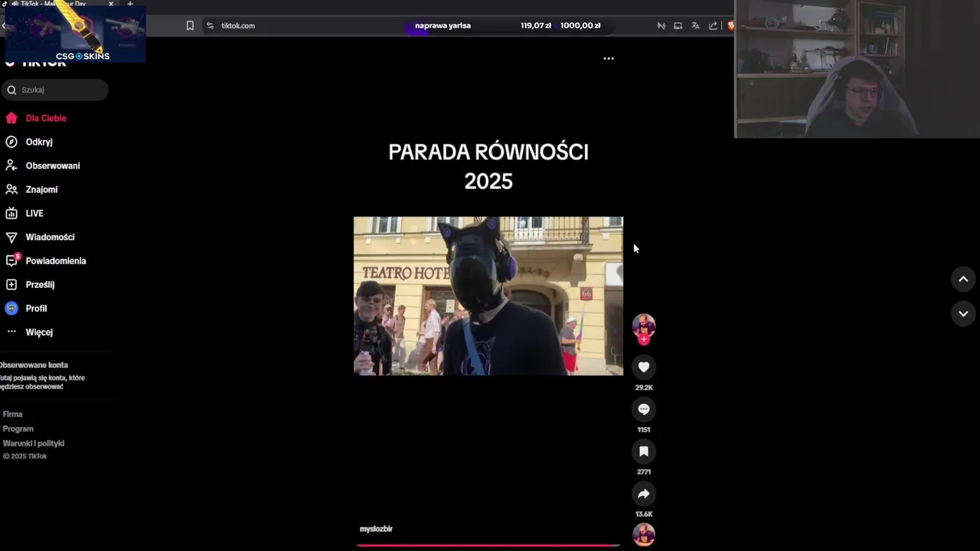Click the browser bookmark icon
The width and height of the screenshot is (980, 551).
pyautogui.click(x=190, y=25)
